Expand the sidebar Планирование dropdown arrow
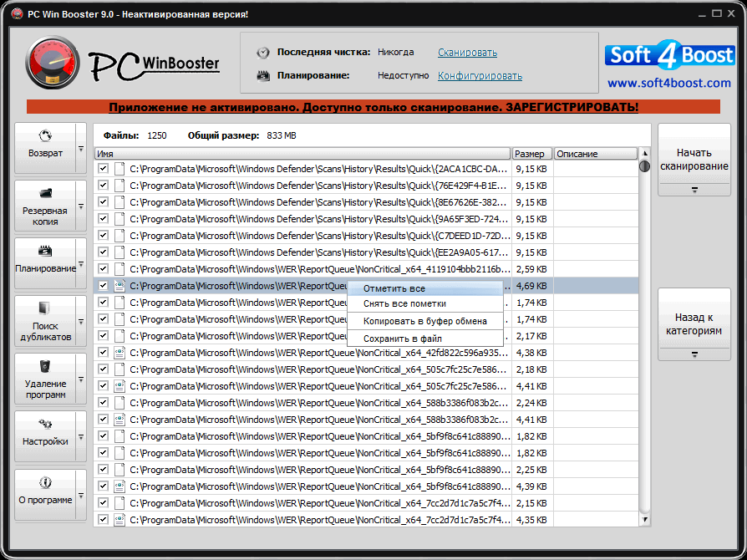This screenshot has width=747, height=560. [x=81, y=264]
